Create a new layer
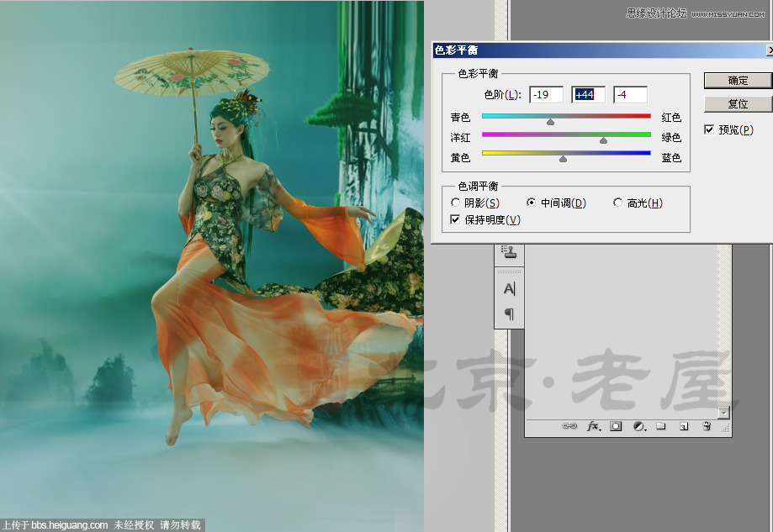This screenshot has height=532, width=773. (x=684, y=427)
